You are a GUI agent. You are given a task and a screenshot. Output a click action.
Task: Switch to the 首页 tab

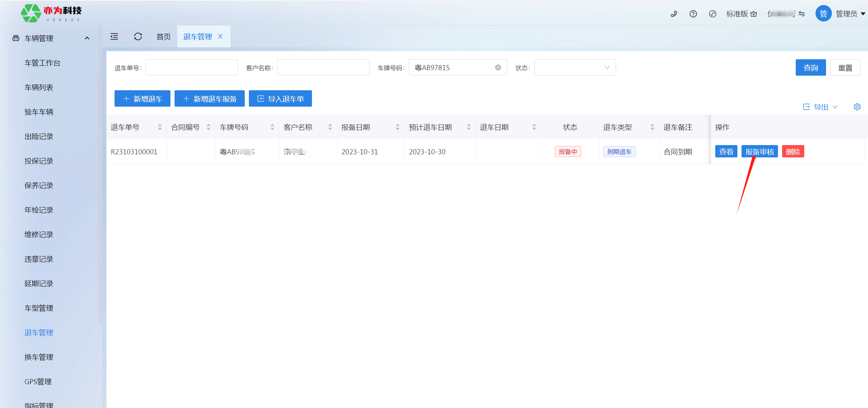point(164,36)
